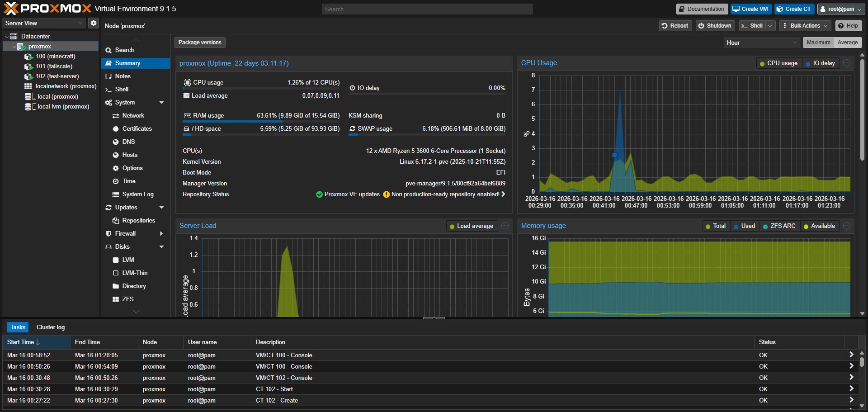Collapse the CPU Usage panel icon
The height and width of the screenshot is (412, 868).
coord(847,63)
